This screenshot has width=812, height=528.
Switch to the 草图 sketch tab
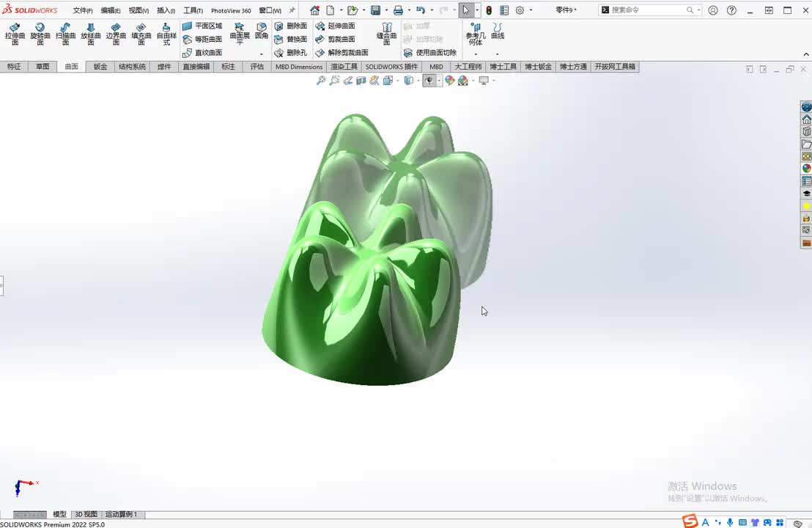pos(43,67)
